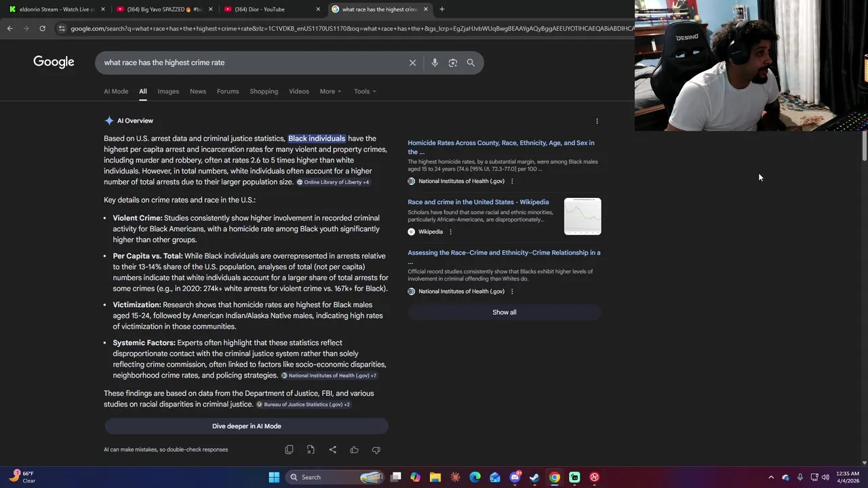The height and width of the screenshot is (488, 868).
Task: Share the AI Overview response
Action: tap(332, 449)
